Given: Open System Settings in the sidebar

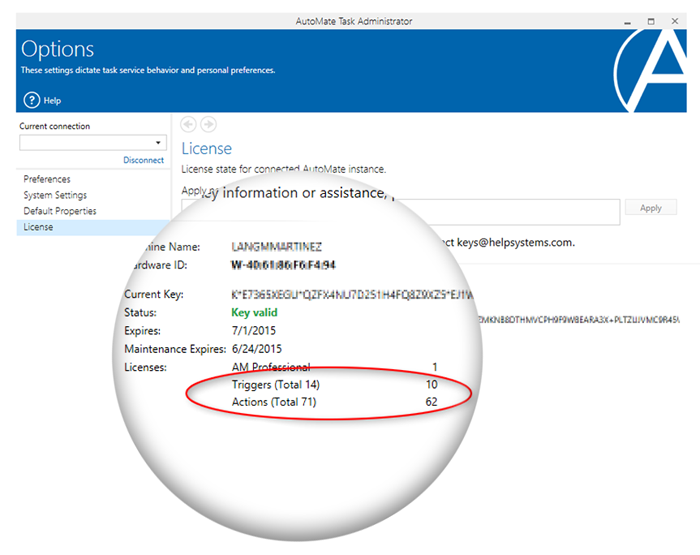Looking at the screenshot, I should pos(55,195).
